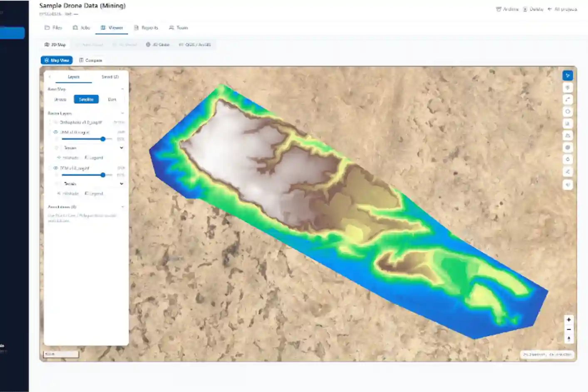Select the Satellite base map
Screen dimensions: 588x392
point(86,99)
